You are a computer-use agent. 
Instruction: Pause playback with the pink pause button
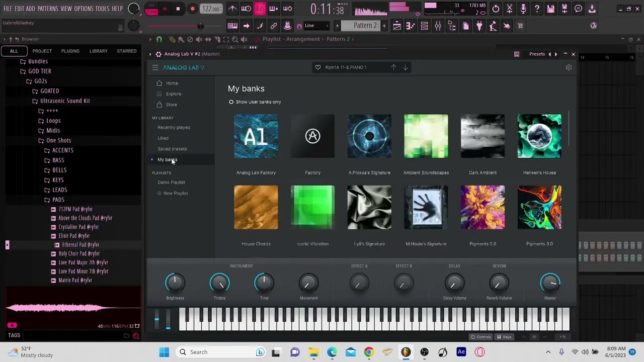165,9
